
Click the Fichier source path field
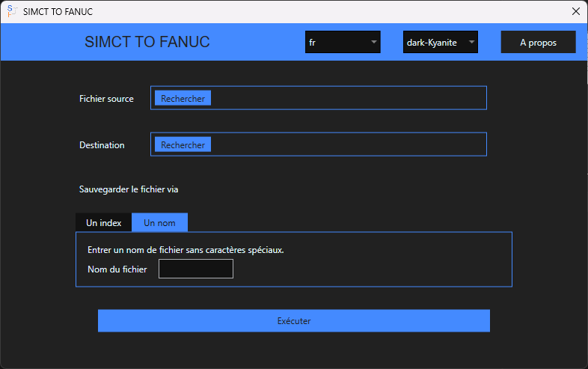(319, 98)
